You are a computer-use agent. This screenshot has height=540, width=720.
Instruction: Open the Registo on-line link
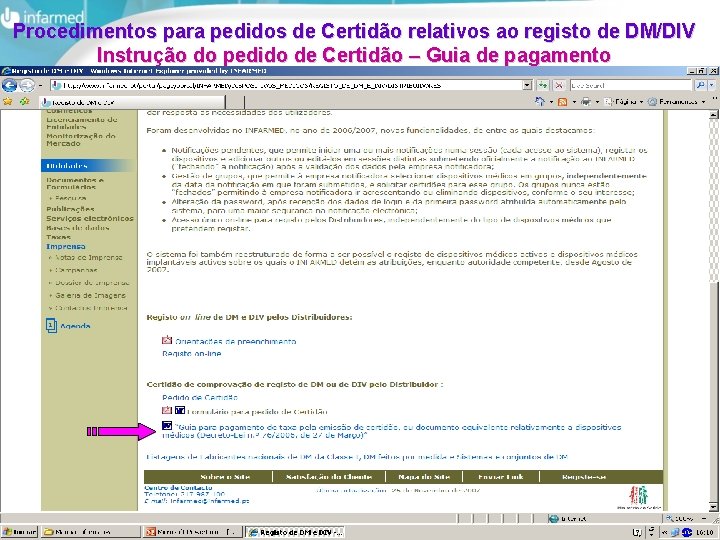tap(191, 354)
